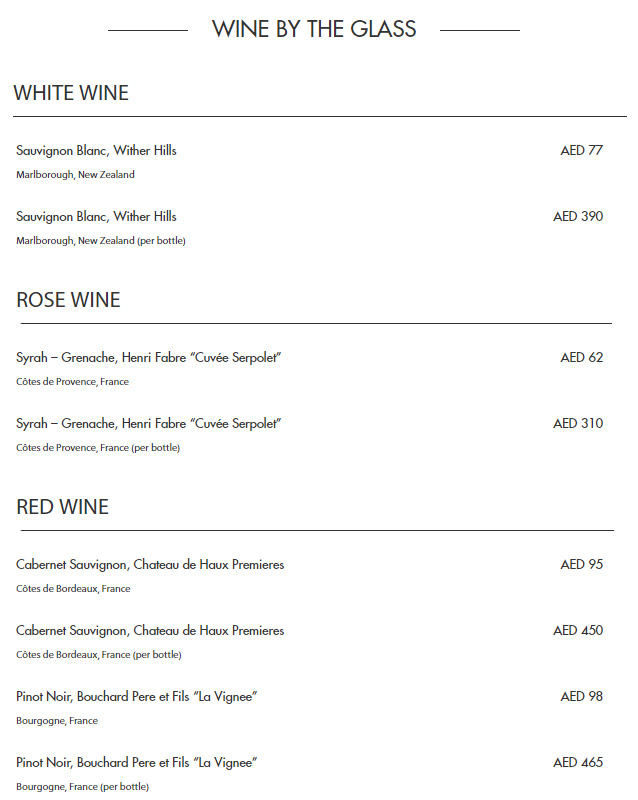Viewport: 638px width, 800px height.
Task: Select "Bourgogne, France (per bottle)" text
Action: (82, 787)
